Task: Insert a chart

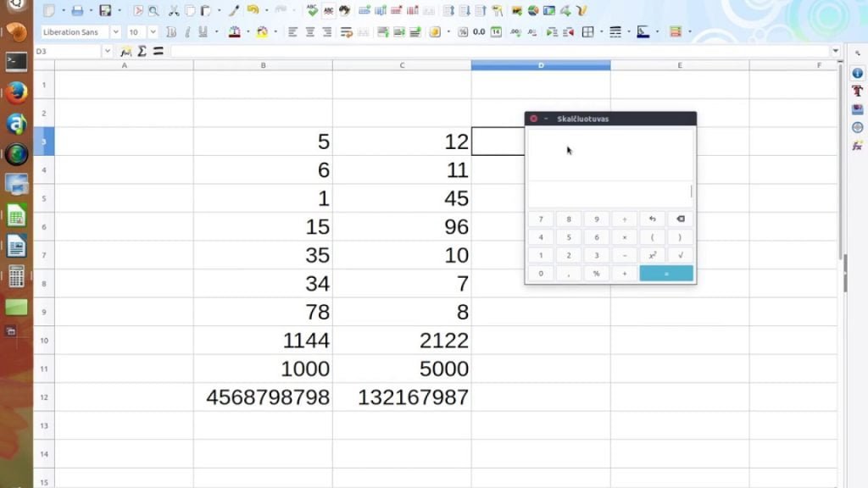Action: [532, 10]
